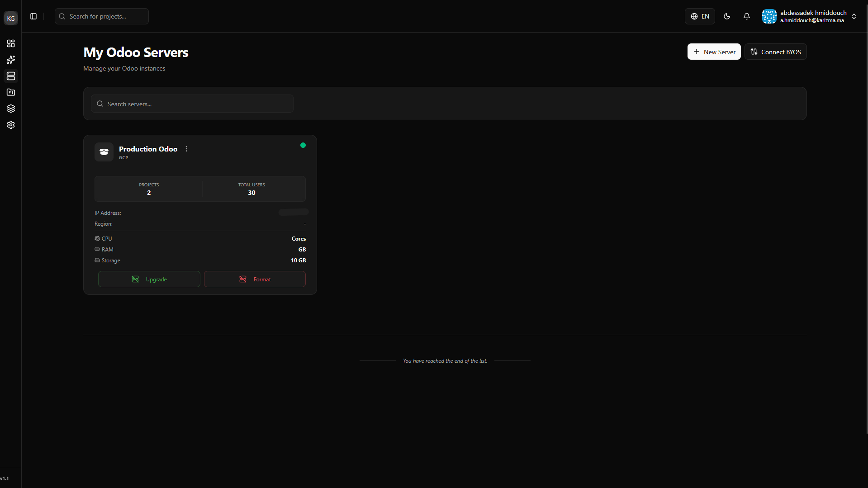The height and width of the screenshot is (488, 868).
Task: Open the dashboard grid icon in sidebar
Action: [11, 43]
